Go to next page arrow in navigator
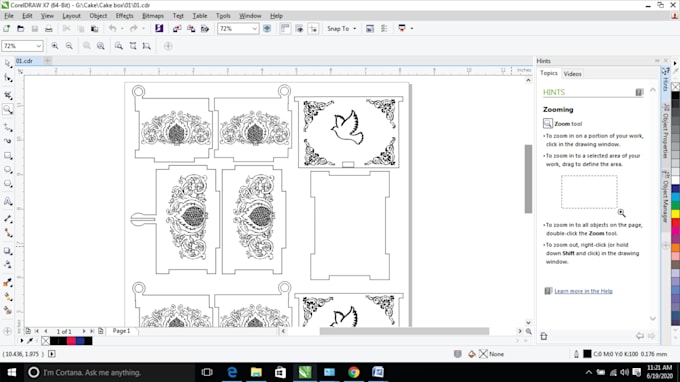Image resolution: width=680 pixels, height=382 pixels. [x=84, y=331]
